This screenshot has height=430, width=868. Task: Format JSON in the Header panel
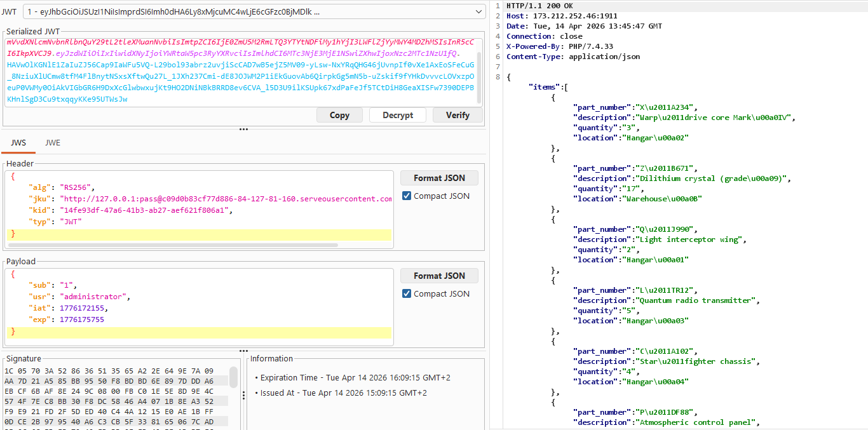439,177
